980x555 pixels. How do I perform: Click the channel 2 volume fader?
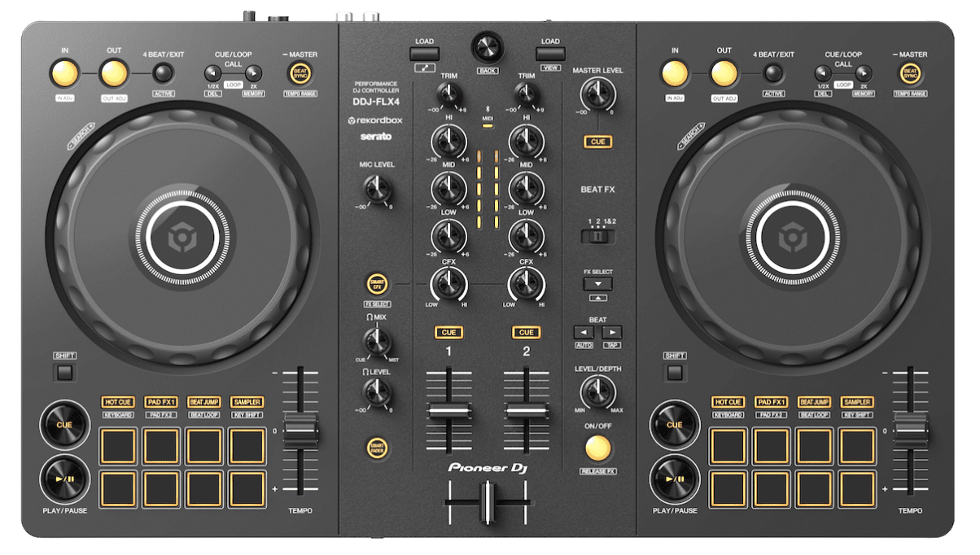[x=527, y=411]
